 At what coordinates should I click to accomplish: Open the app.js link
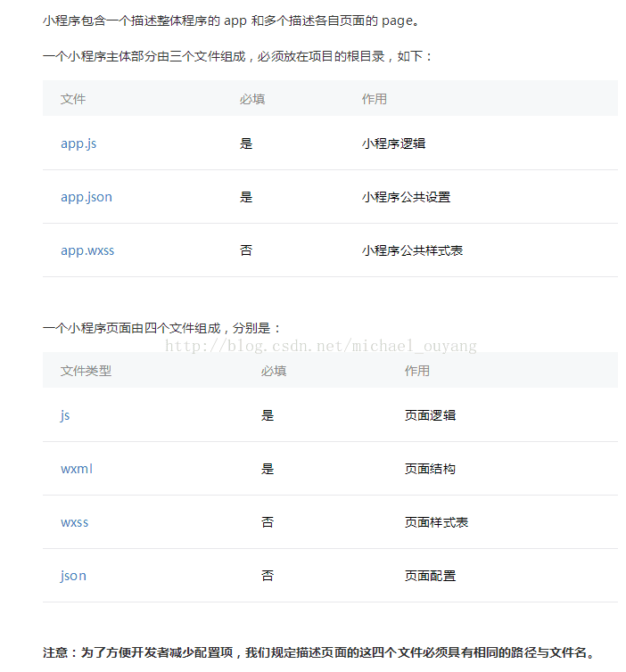coord(78,143)
